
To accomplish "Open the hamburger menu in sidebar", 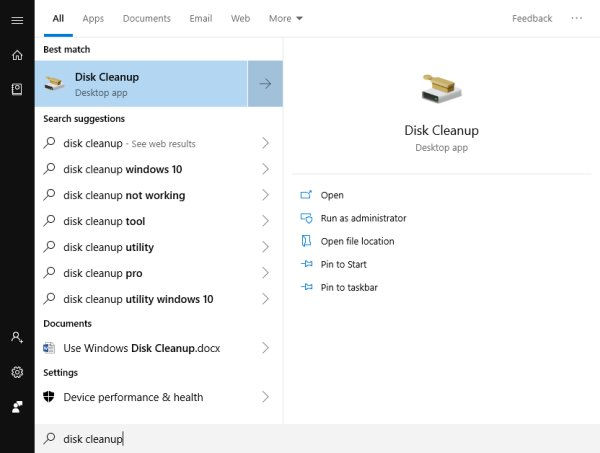I will click(17, 20).
